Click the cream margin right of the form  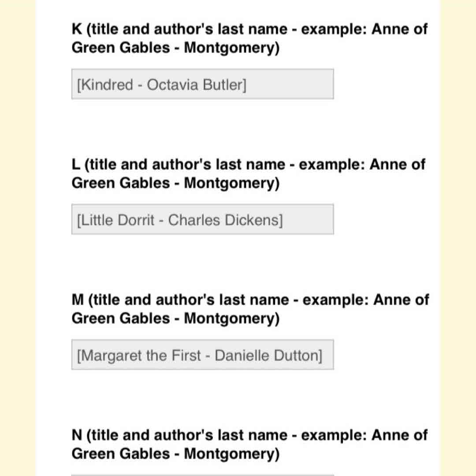coord(458,238)
